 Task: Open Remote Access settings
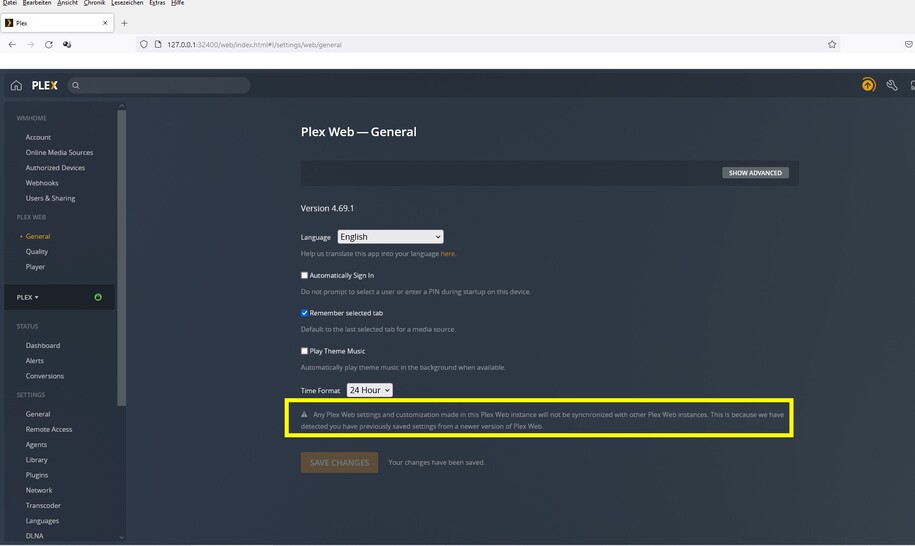[x=48, y=429]
